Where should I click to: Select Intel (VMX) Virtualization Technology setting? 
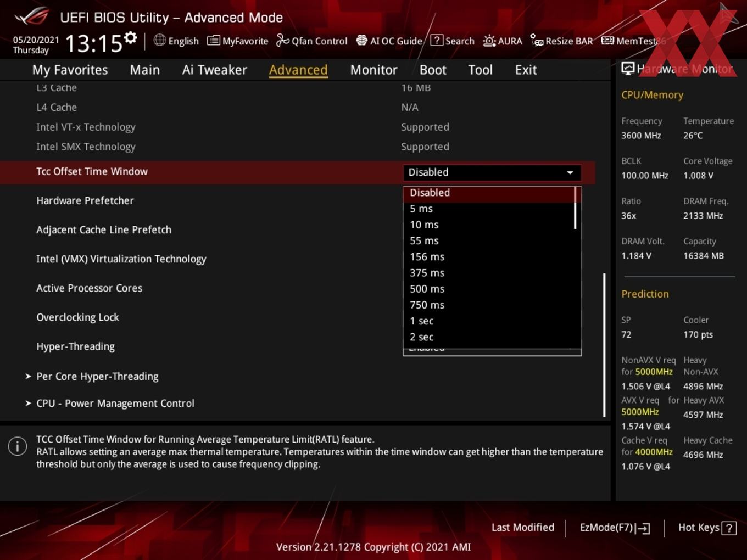(121, 259)
